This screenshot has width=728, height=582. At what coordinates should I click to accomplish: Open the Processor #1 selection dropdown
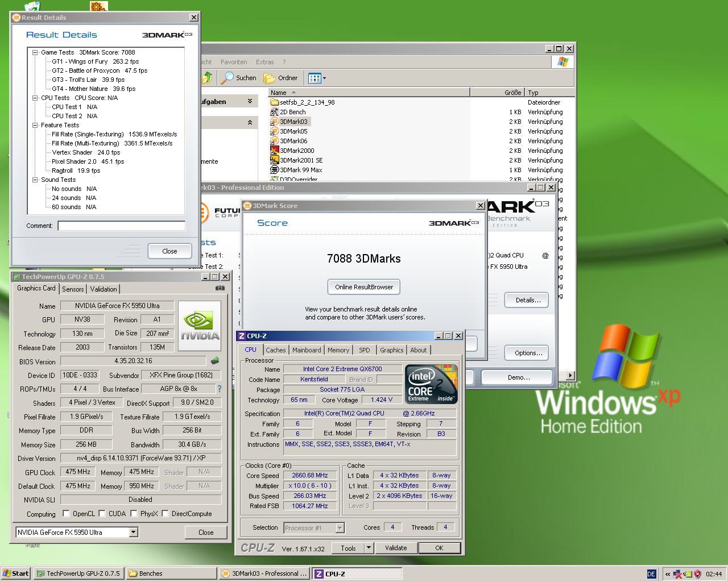340,528
